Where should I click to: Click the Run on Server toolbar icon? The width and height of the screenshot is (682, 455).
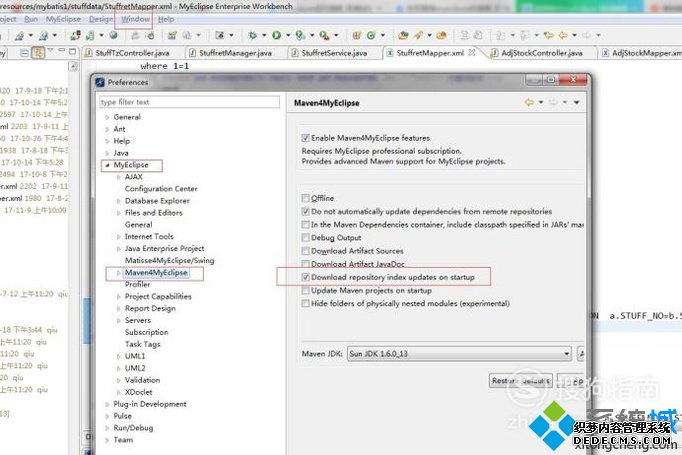[300, 35]
